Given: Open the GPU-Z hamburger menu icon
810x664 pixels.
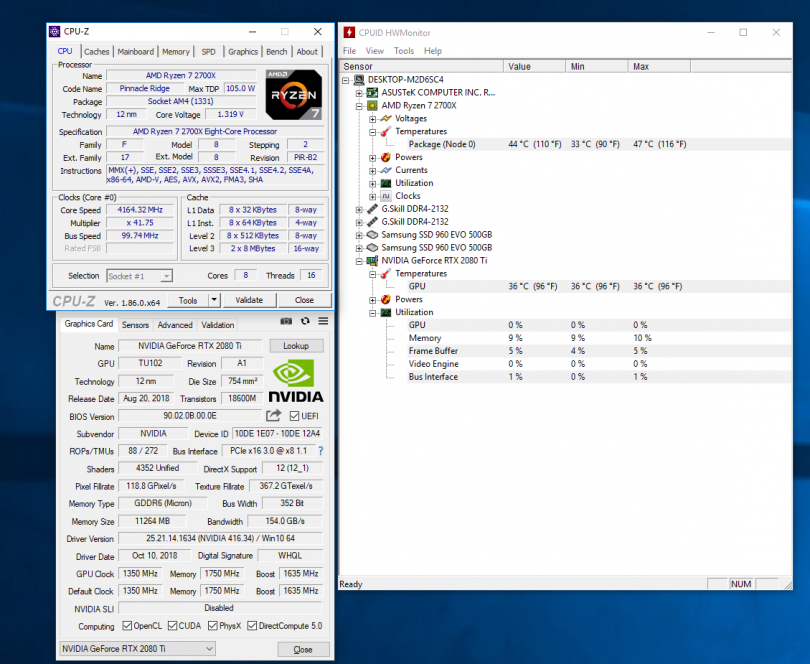Looking at the screenshot, I should click(x=322, y=321).
